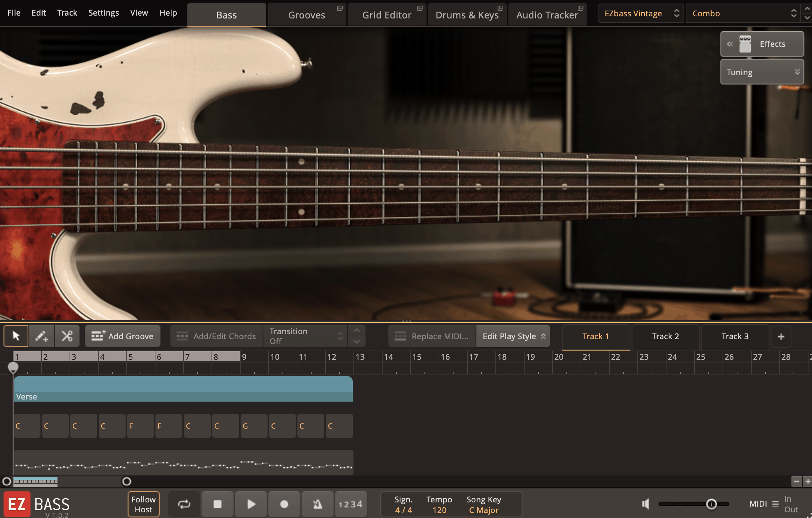Open the Settings menu
The image size is (812, 518).
pos(103,13)
